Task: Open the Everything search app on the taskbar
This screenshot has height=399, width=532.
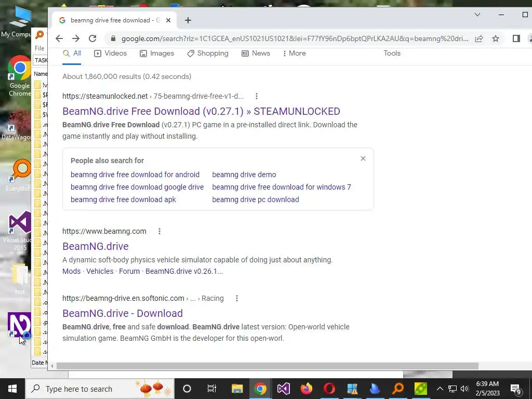Action: pos(398,389)
